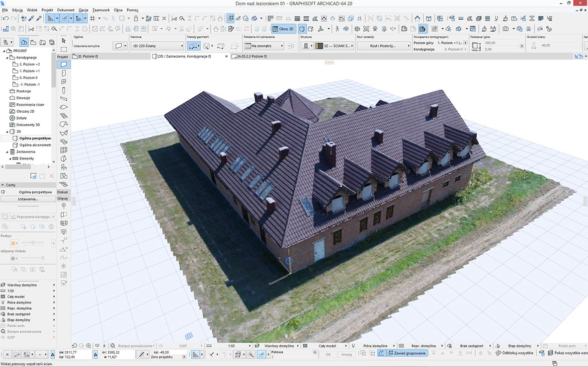This screenshot has width=588, height=367.
Task: Click the scissors trim tool icon
Action: [x=174, y=18]
